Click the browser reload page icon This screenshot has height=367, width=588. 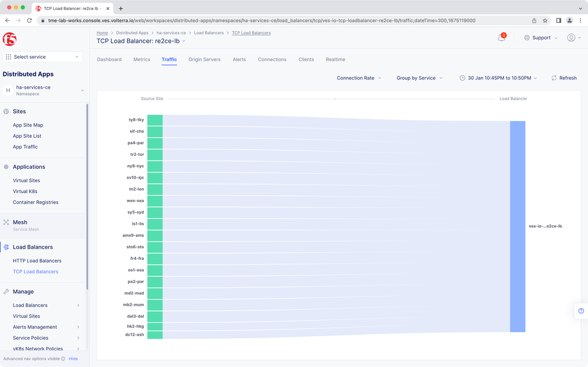(x=31, y=20)
